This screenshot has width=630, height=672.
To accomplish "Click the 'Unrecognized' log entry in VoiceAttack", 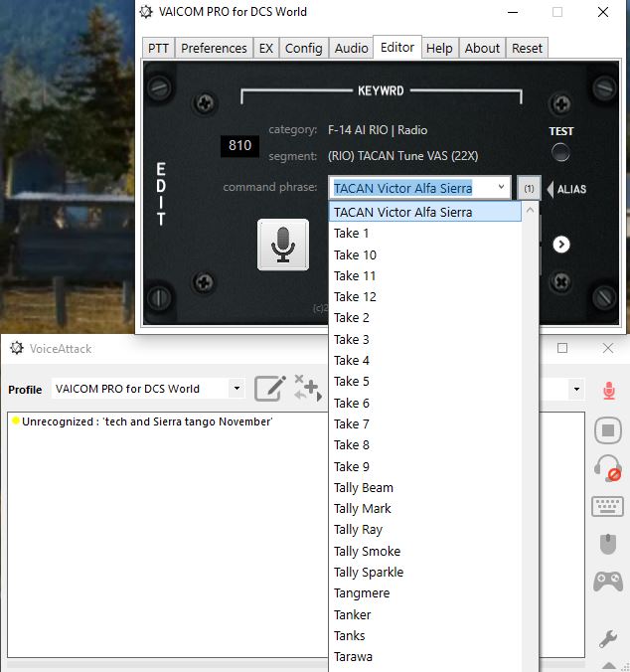I will 147,421.
